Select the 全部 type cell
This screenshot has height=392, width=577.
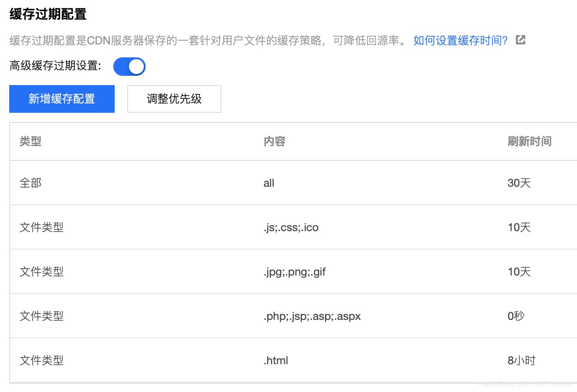click(x=31, y=183)
